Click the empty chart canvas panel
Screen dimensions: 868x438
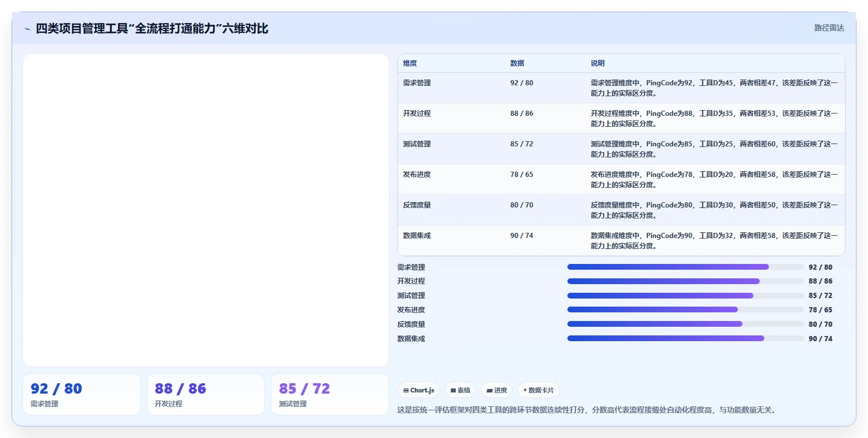[x=206, y=210]
